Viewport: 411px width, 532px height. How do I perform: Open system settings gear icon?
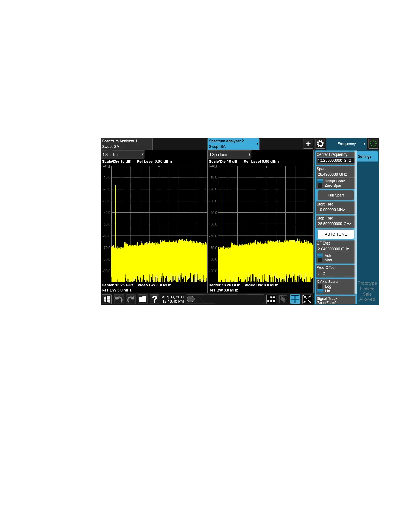(x=320, y=144)
